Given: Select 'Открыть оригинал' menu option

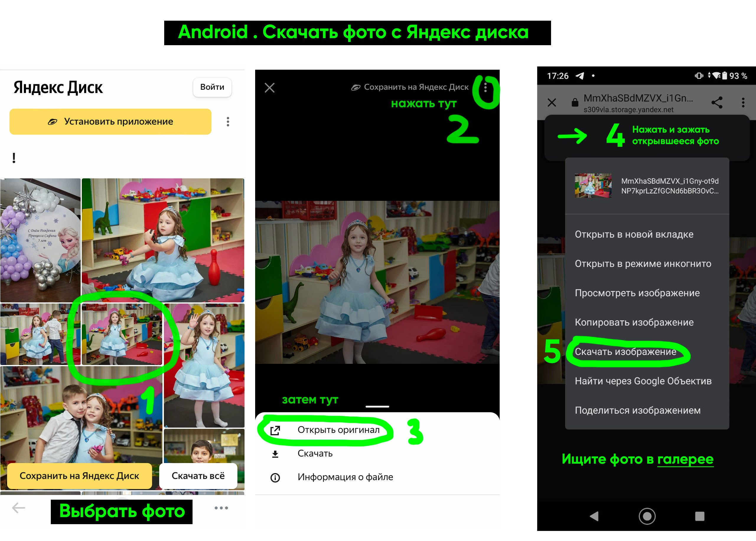Looking at the screenshot, I should [x=338, y=430].
